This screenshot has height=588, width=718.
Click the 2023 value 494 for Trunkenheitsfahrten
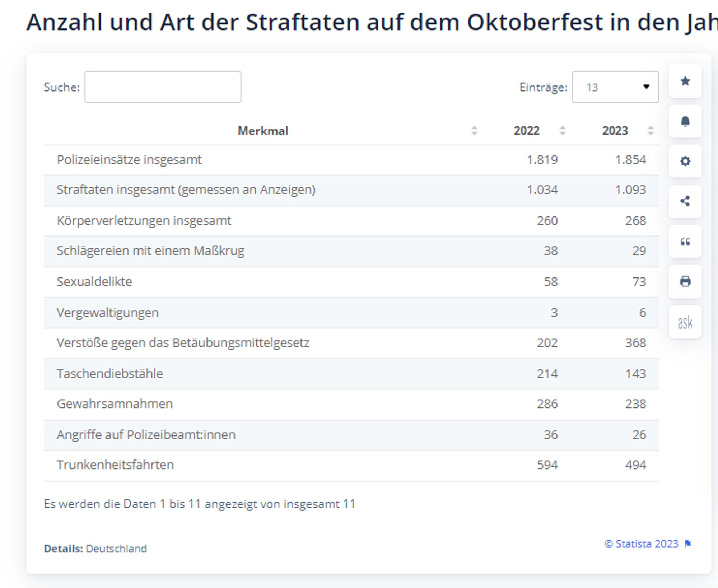(635, 465)
